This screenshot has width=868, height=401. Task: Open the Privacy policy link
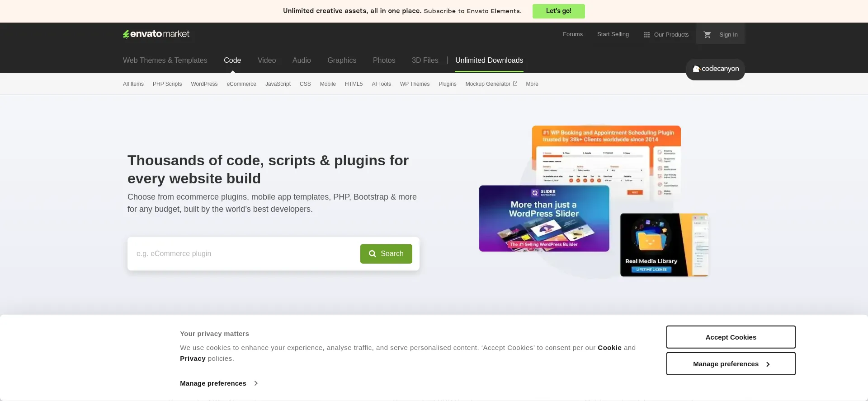[193, 359]
